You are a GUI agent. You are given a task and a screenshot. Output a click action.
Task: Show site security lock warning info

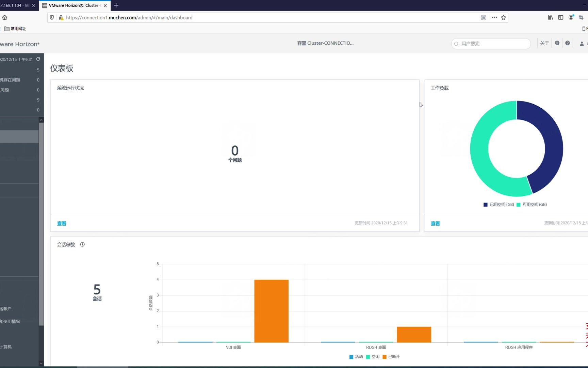pyautogui.click(x=61, y=17)
